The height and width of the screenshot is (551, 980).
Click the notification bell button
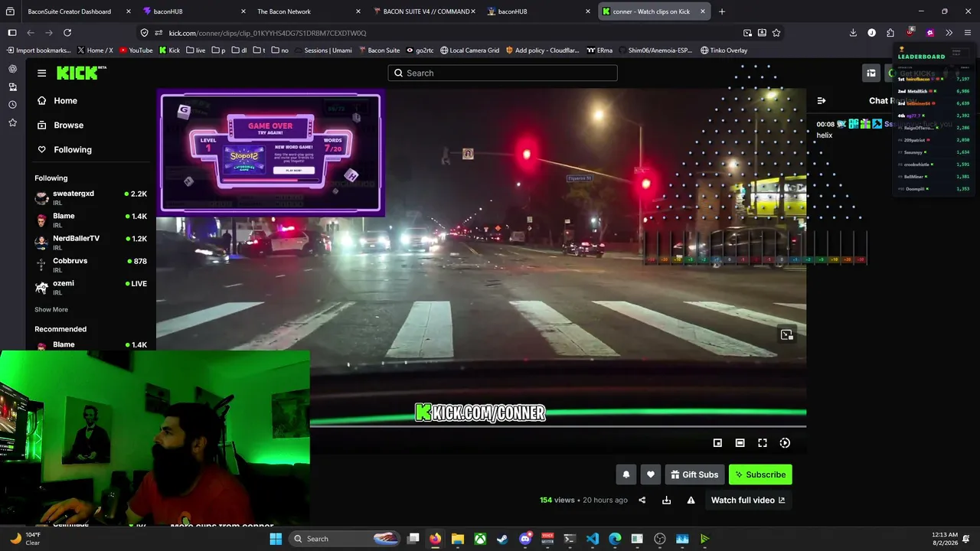point(626,474)
